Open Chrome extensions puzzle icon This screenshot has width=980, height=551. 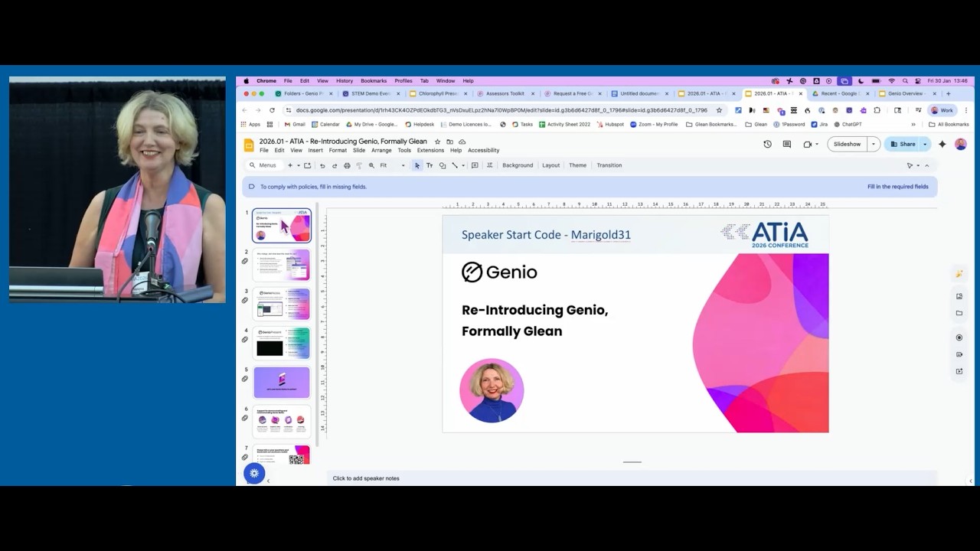[877, 110]
